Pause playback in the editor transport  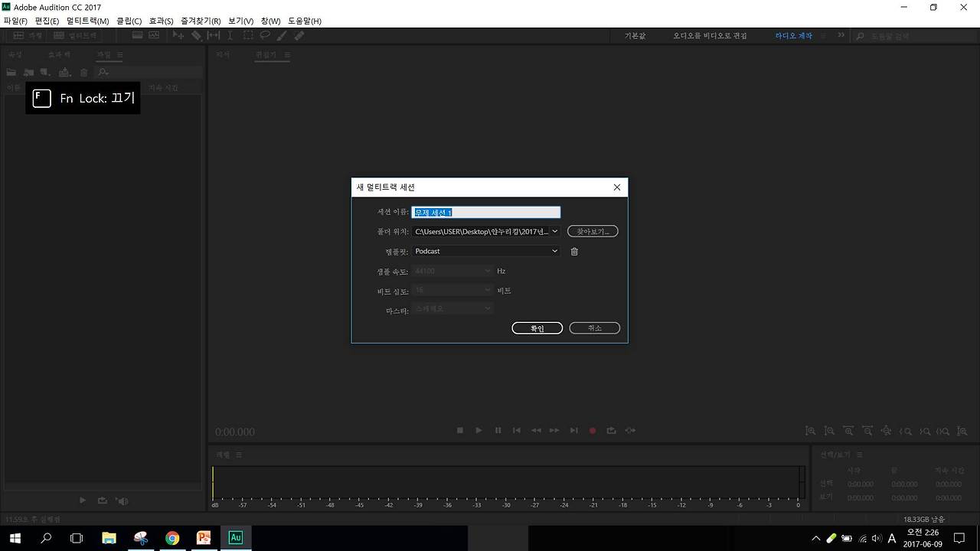pos(498,430)
